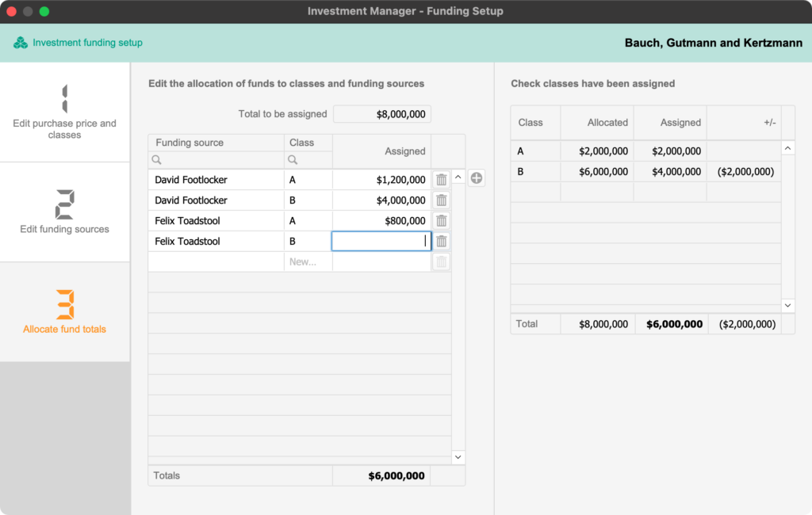Remove the Felix Toadstool class A row
The image size is (812, 515).
441,220
